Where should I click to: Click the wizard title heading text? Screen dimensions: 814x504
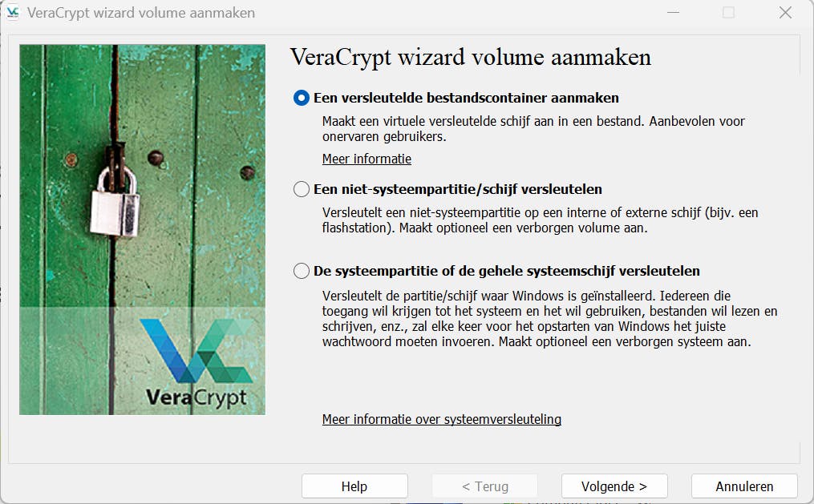pos(469,57)
